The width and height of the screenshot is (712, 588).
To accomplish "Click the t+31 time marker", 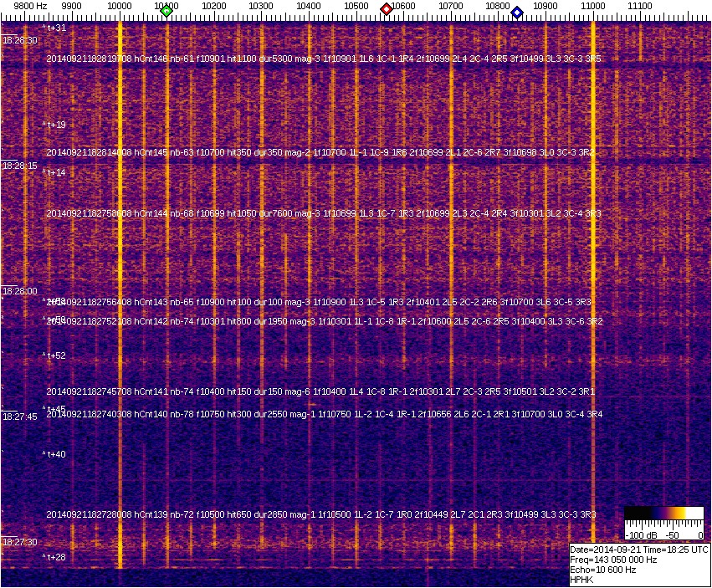I will tap(55, 28).
